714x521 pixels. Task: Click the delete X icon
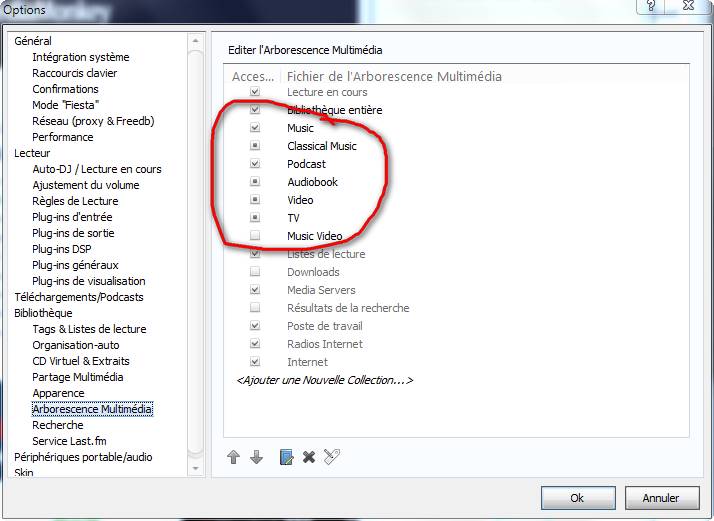point(309,457)
